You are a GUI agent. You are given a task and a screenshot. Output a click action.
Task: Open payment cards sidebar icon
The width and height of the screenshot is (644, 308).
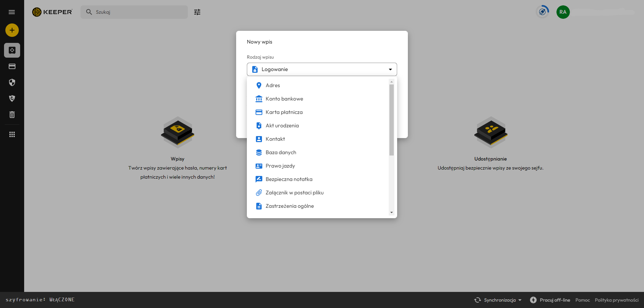12,66
